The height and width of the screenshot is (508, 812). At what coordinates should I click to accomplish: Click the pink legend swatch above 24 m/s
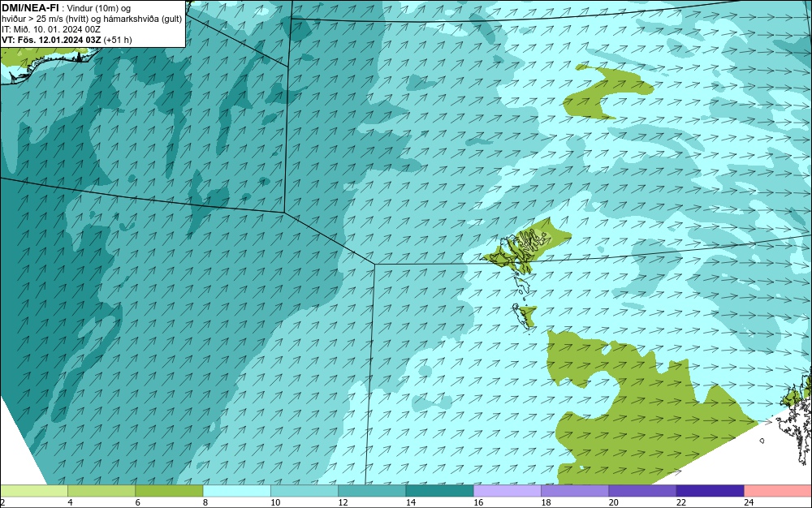pos(778,490)
